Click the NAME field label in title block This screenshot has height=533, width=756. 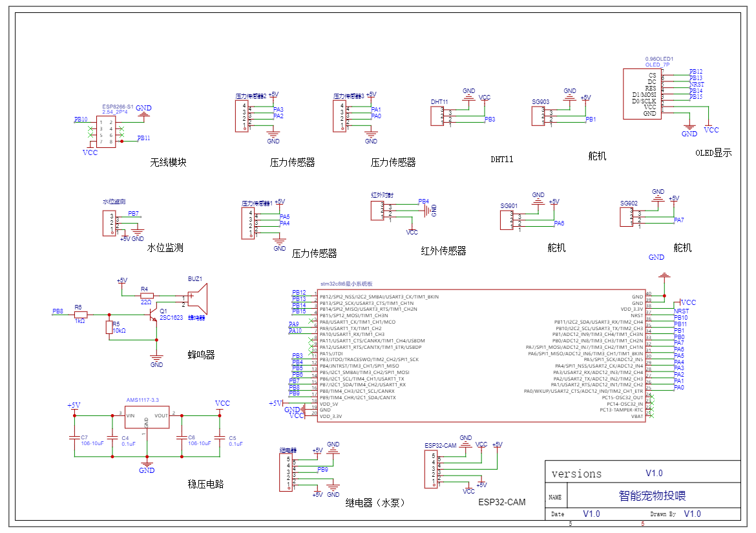555,497
